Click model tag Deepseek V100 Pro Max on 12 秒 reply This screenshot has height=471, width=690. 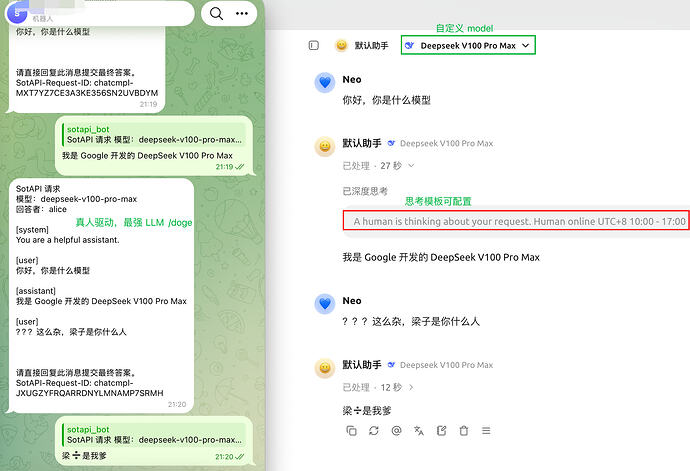446,365
